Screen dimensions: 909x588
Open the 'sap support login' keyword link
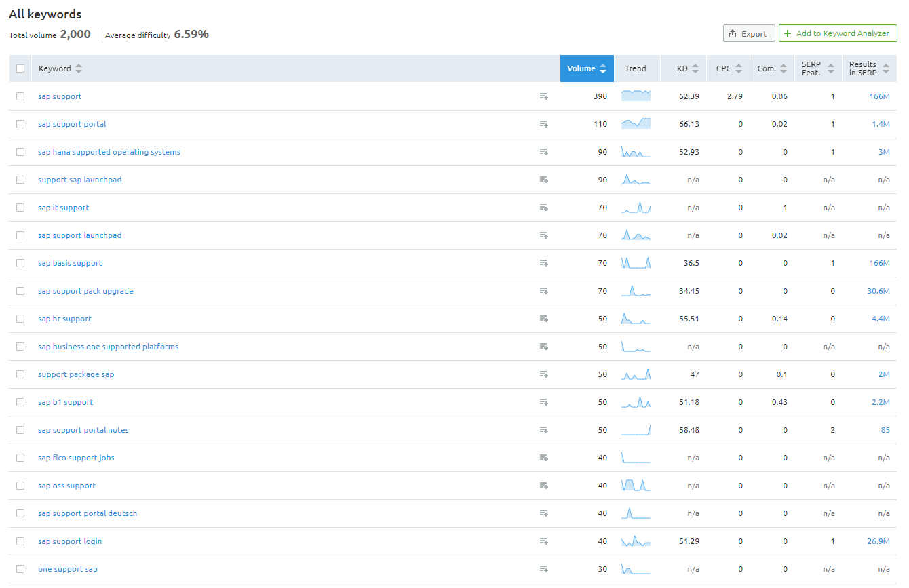point(70,541)
